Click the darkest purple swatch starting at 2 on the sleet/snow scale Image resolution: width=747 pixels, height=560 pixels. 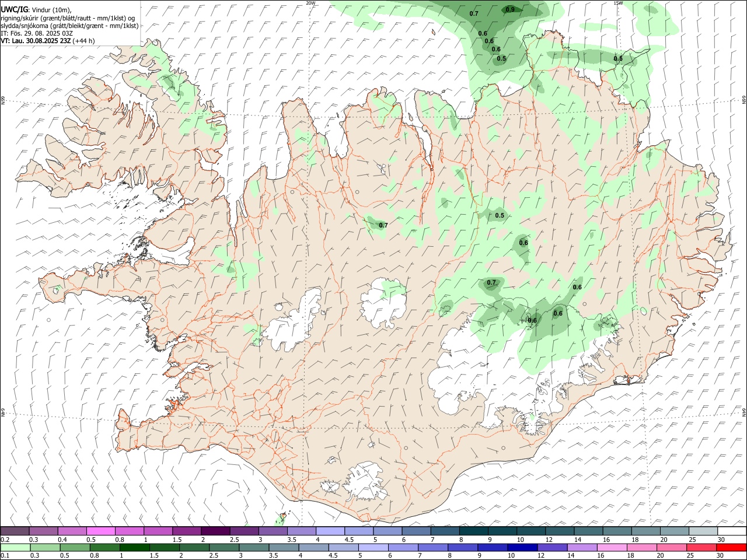(x=215, y=531)
